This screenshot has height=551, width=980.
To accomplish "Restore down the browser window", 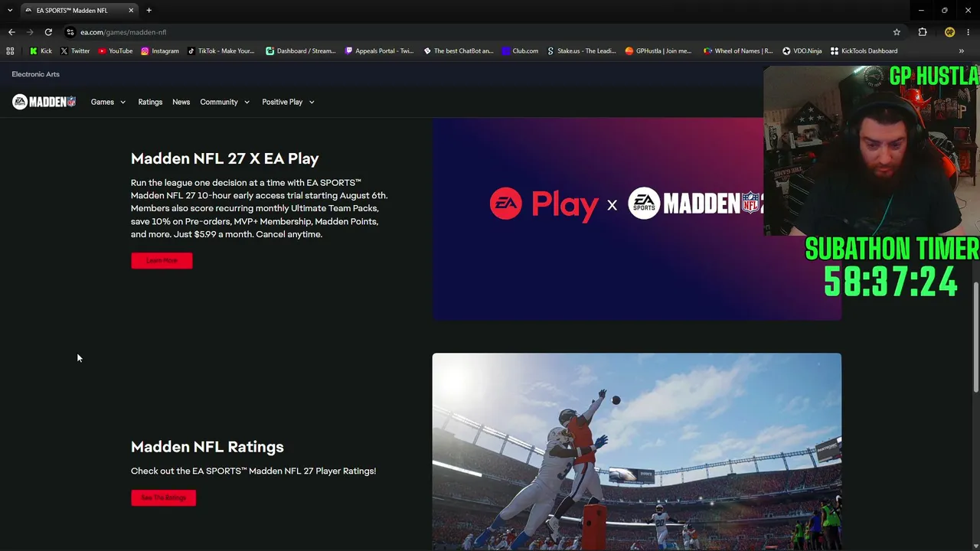I will click(x=944, y=11).
